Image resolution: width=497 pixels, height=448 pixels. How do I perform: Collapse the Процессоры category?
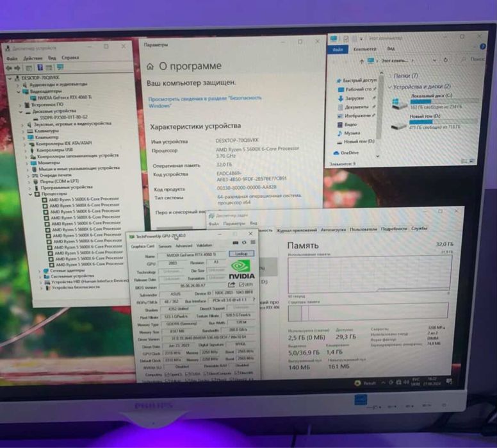(x=30, y=194)
